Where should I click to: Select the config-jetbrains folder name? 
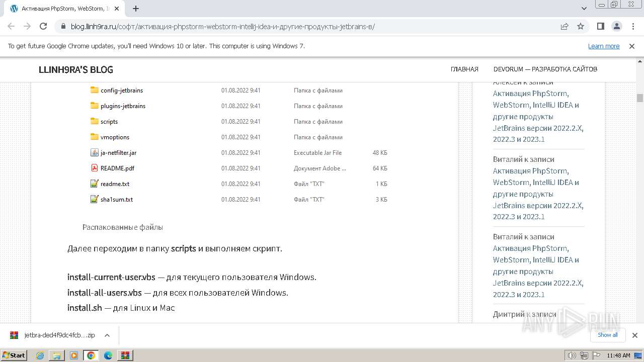tap(122, 90)
